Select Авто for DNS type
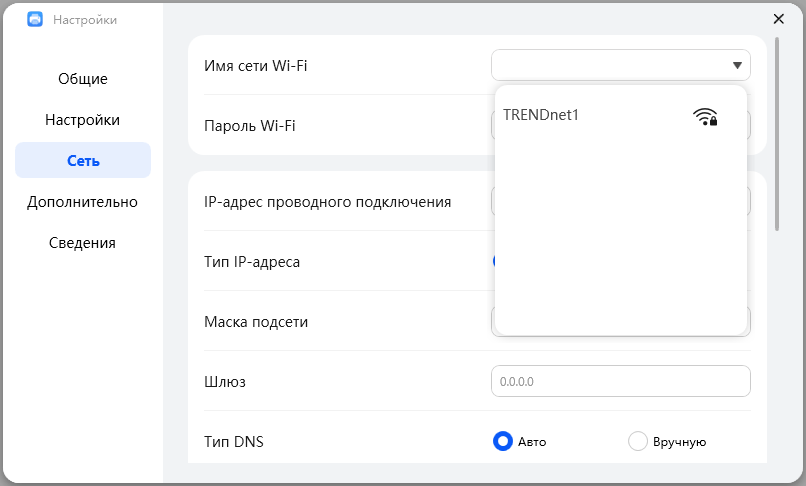 503,441
